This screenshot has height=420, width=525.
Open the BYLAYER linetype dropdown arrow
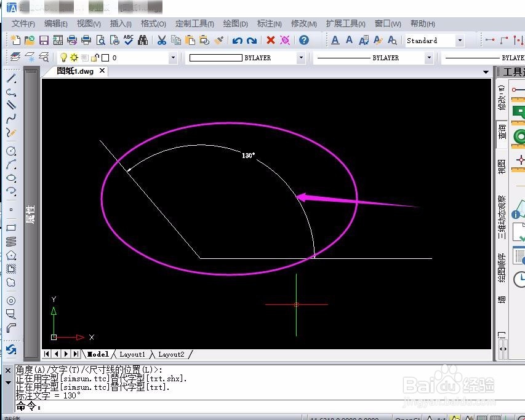click(429, 58)
